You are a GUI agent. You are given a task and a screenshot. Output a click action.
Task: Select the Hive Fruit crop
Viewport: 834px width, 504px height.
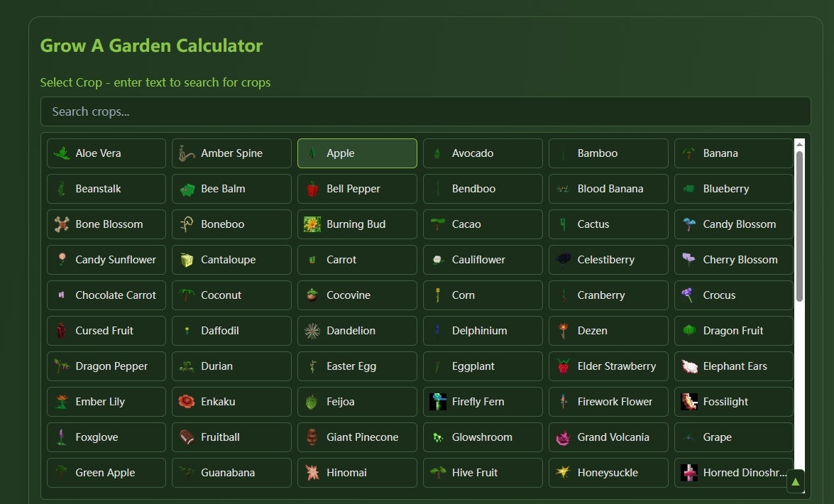483,472
